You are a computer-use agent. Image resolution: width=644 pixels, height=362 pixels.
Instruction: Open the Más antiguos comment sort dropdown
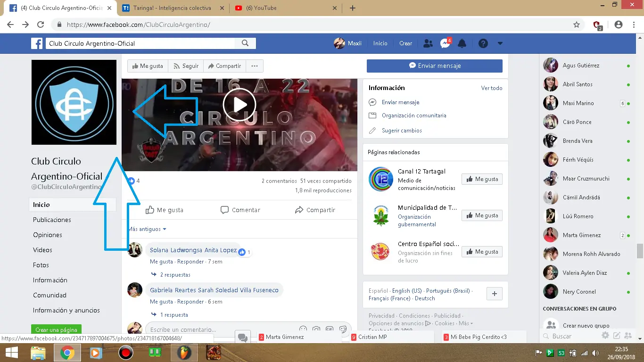pyautogui.click(x=147, y=229)
